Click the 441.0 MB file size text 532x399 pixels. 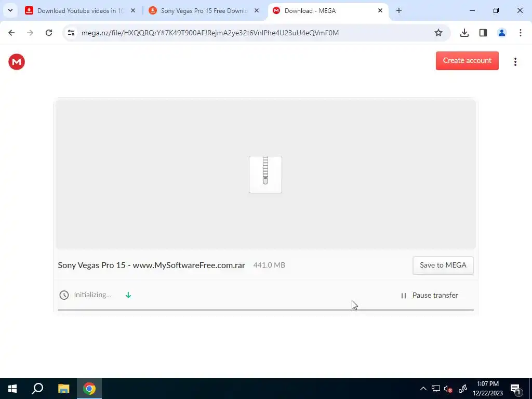(269, 265)
